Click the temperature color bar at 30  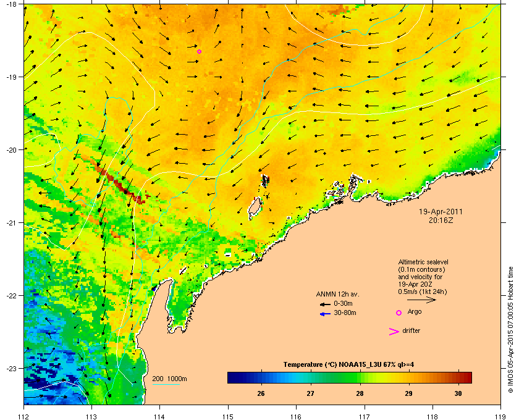458,377
